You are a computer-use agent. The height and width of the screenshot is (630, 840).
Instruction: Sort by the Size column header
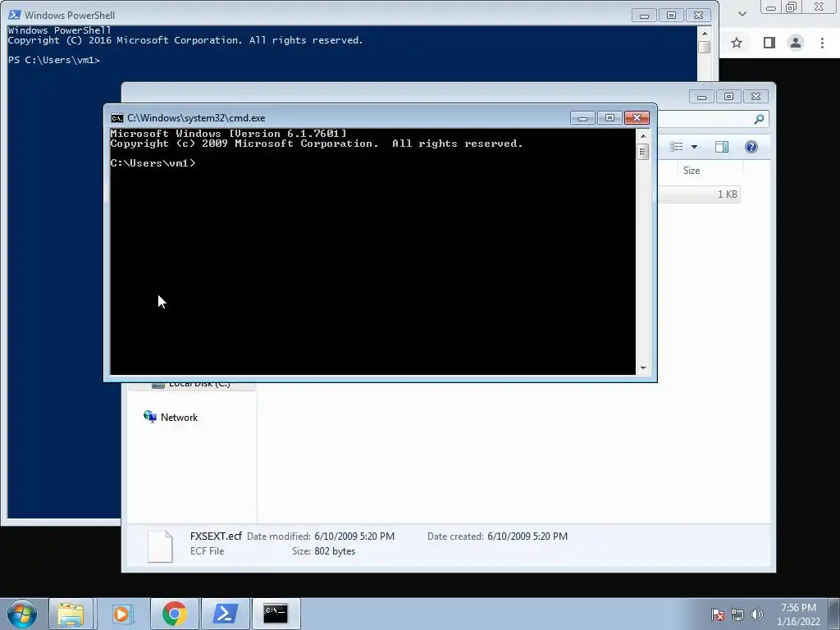click(691, 171)
